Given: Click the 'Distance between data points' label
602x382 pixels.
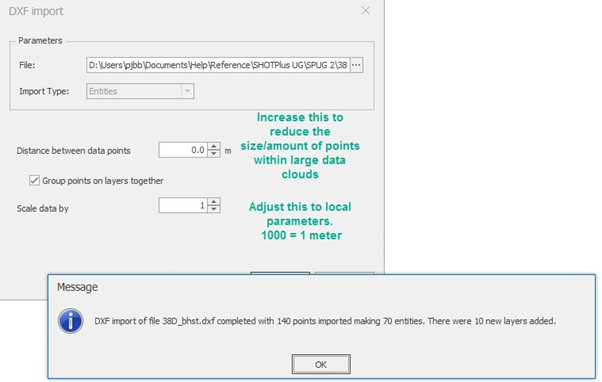Looking at the screenshot, I should pyautogui.click(x=73, y=150).
